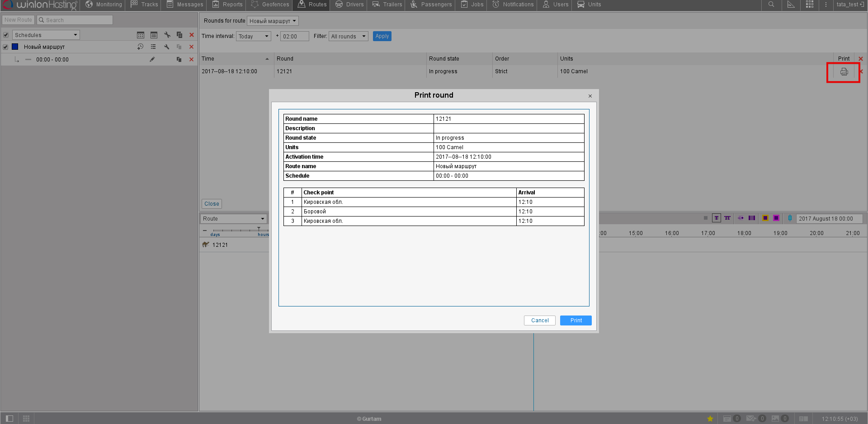Switch to the Notifications tab
Screen dimensions: 868x424
pyautogui.click(x=513, y=5)
